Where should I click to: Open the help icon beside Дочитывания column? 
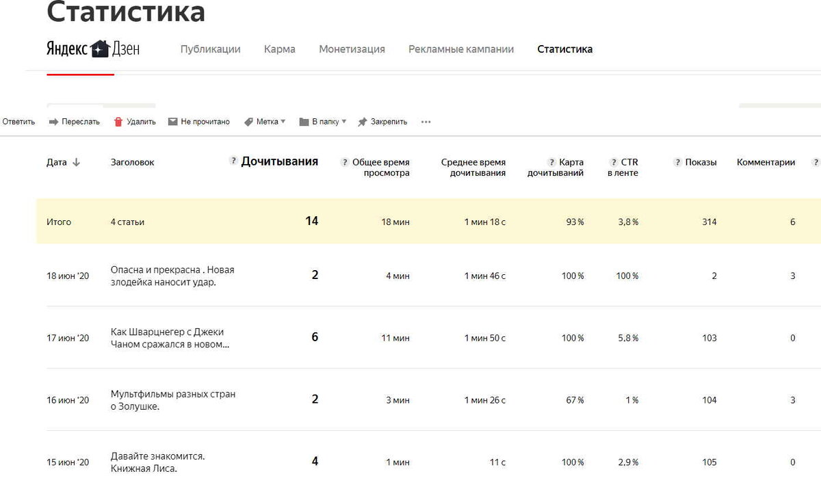(x=233, y=161)
